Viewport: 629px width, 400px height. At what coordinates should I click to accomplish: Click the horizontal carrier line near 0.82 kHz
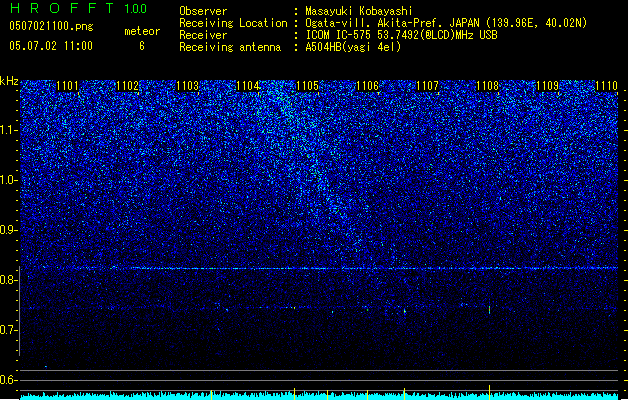(319, 268)
